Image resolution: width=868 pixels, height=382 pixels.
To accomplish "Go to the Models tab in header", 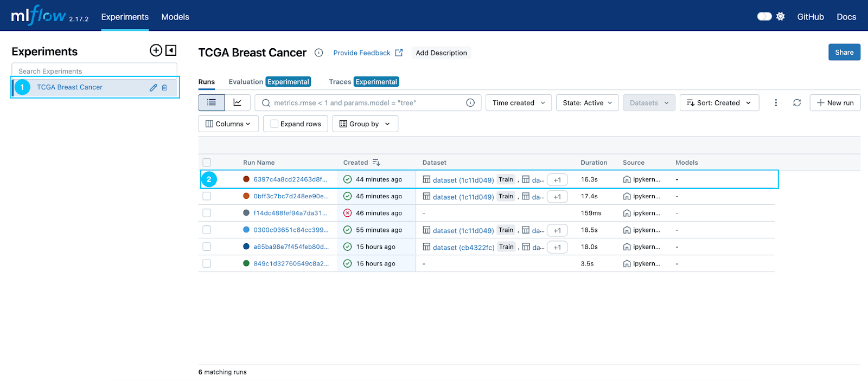I will pos(175,17).
